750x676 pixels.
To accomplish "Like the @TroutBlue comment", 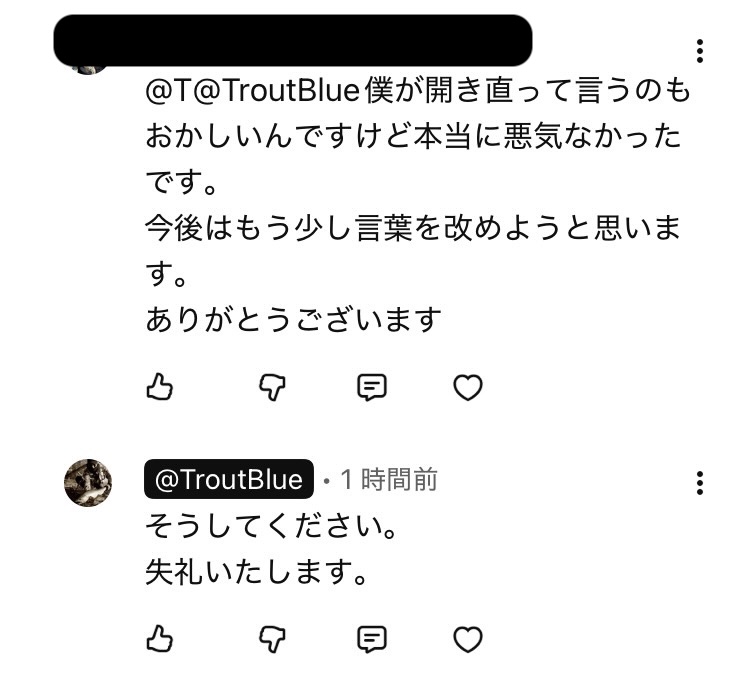I will (x=160, y=638).
